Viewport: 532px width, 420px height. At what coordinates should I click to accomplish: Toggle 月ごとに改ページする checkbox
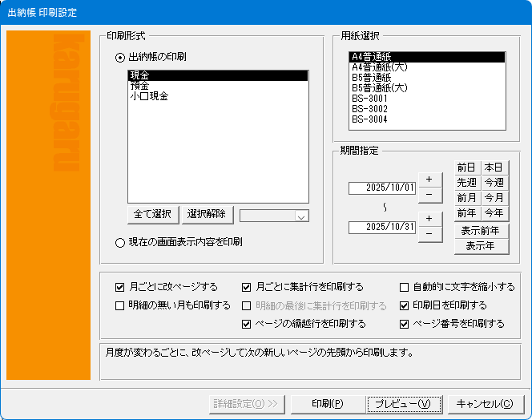click(120, 286)
